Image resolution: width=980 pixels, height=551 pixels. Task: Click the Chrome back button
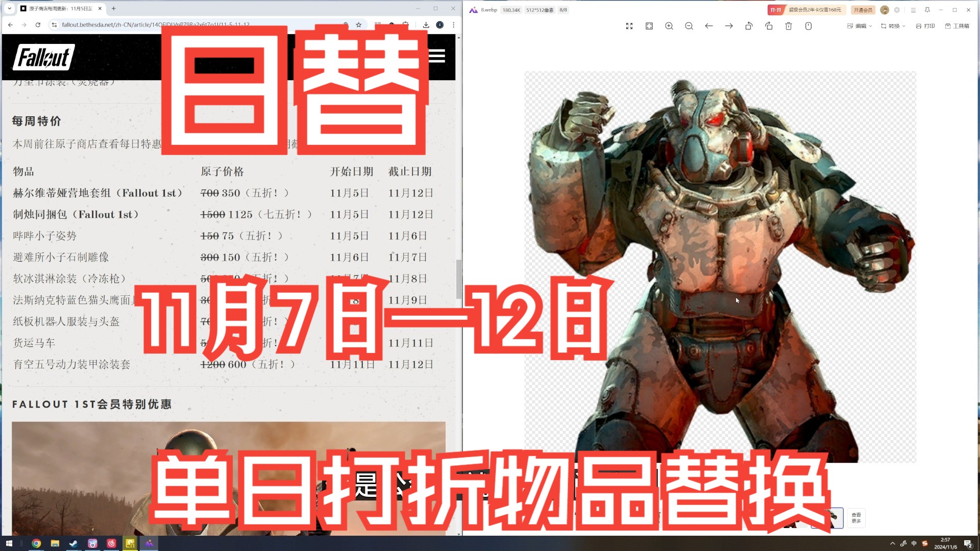tap(11, 24)
